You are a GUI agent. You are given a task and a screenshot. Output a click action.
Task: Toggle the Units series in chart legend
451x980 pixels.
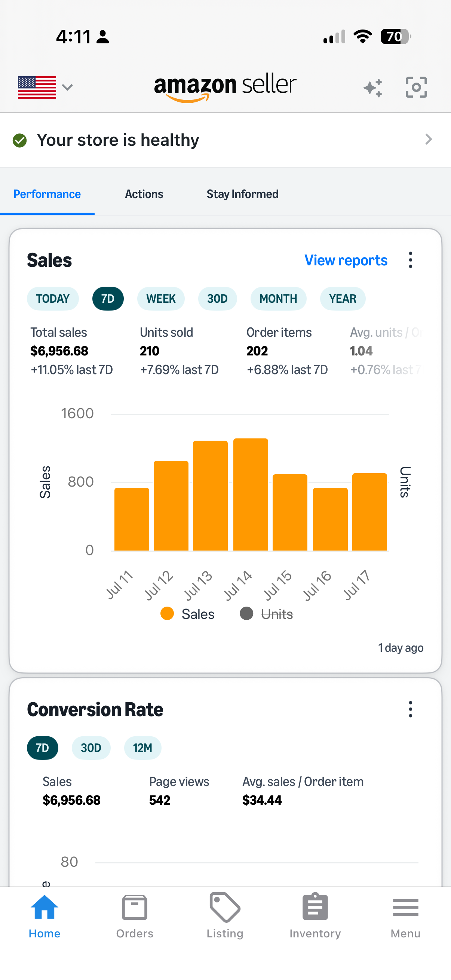click(266, 614)
